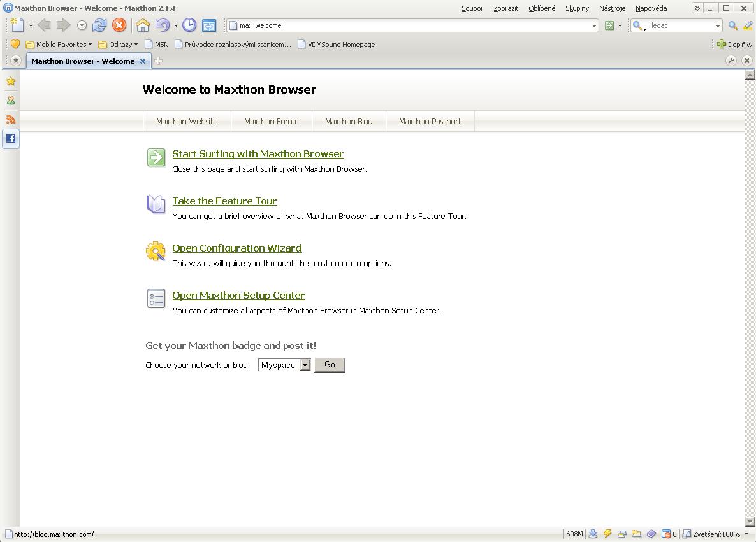
Task: Expand the Hledat search box history dropdown
Action: [x=718, y=26]
